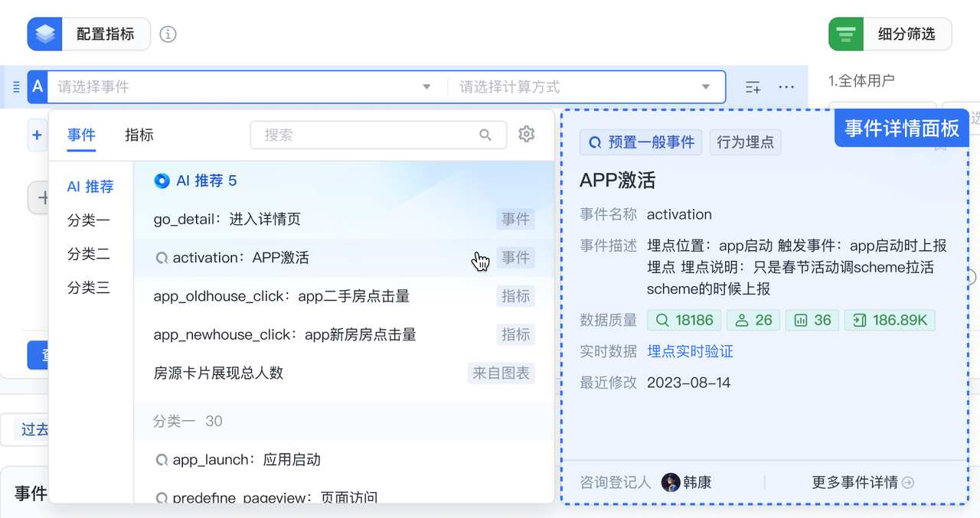
Task: Open the three-dot more menu
Action: (786, 87)
